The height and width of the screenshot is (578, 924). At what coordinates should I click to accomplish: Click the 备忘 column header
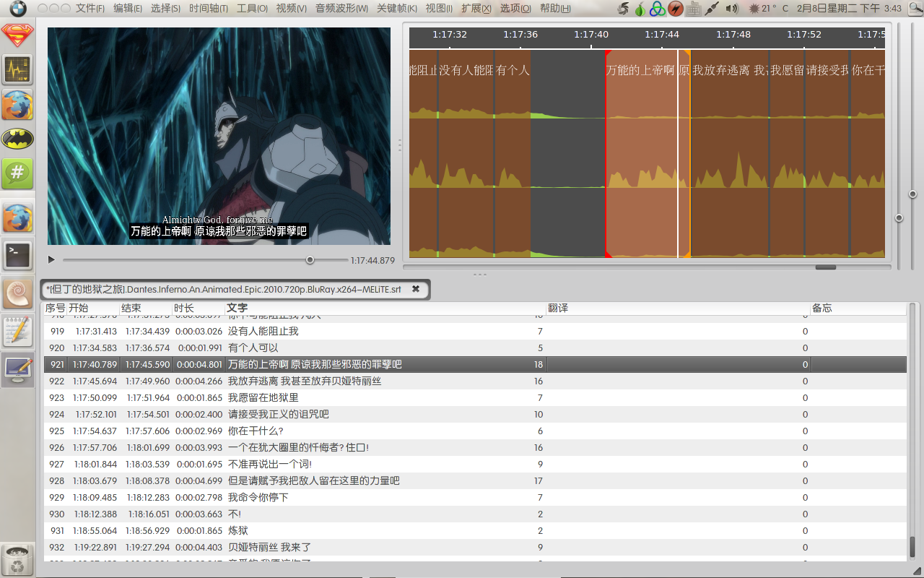858,309
